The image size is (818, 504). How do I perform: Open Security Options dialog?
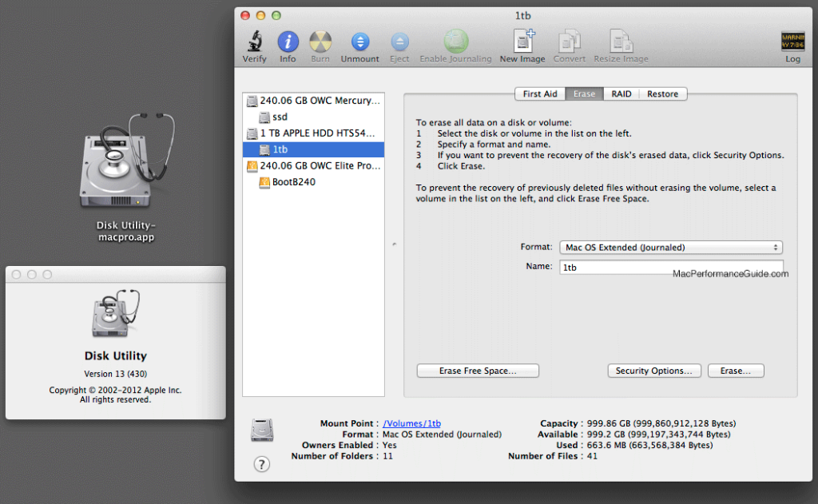click(x=654, y=371)
